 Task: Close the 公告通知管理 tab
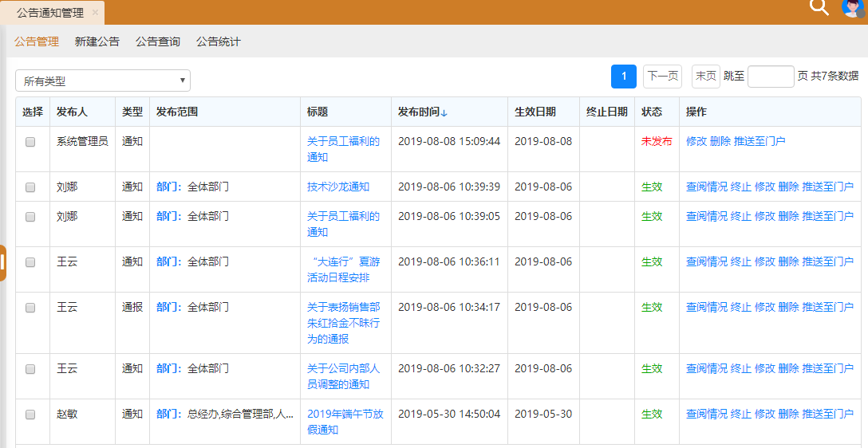95,13
